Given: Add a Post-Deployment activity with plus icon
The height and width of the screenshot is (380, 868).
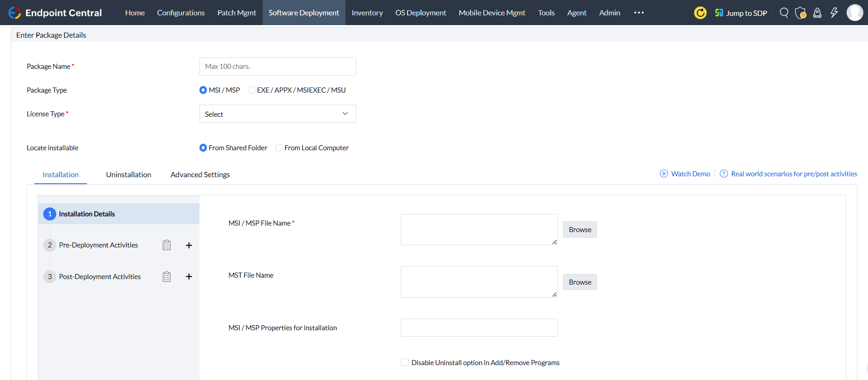Looking at the screenshot, I should (189, 277).
